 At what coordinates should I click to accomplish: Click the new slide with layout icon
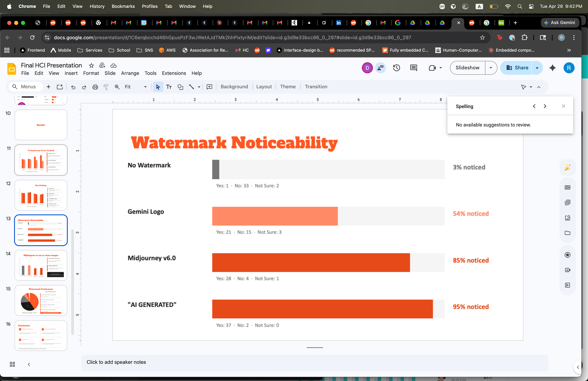[x=60, y=87]
